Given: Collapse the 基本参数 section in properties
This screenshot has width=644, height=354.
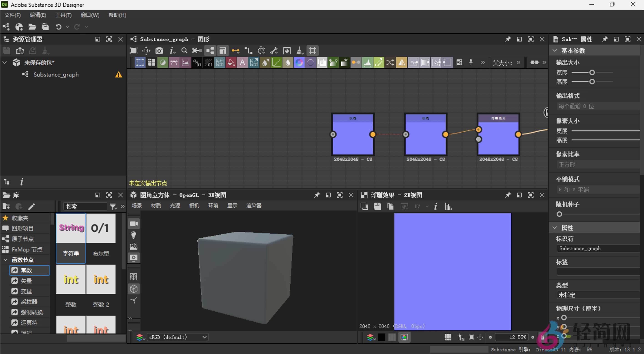Looking at the screenshot, I should pos(554,50).
